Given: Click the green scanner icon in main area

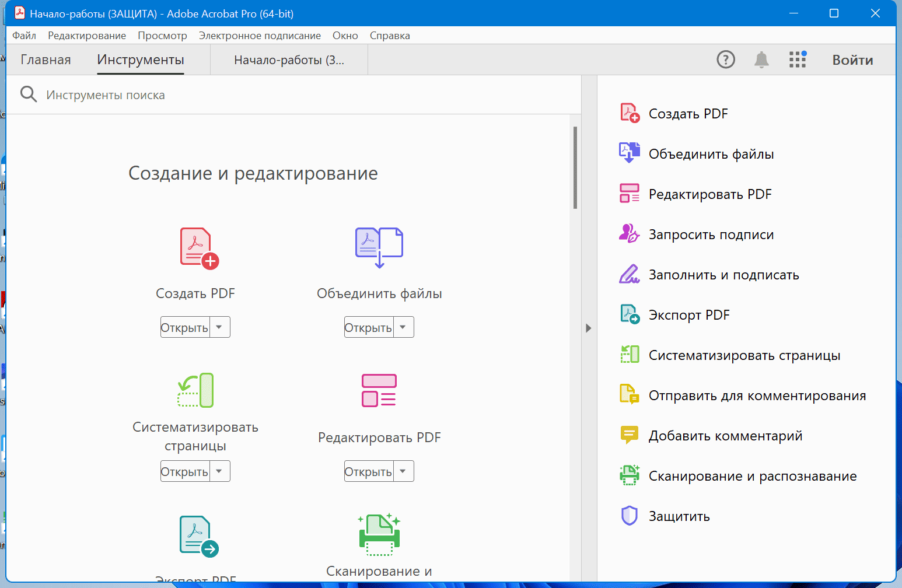Looking at the screenshot, I should tap(379, 534).
